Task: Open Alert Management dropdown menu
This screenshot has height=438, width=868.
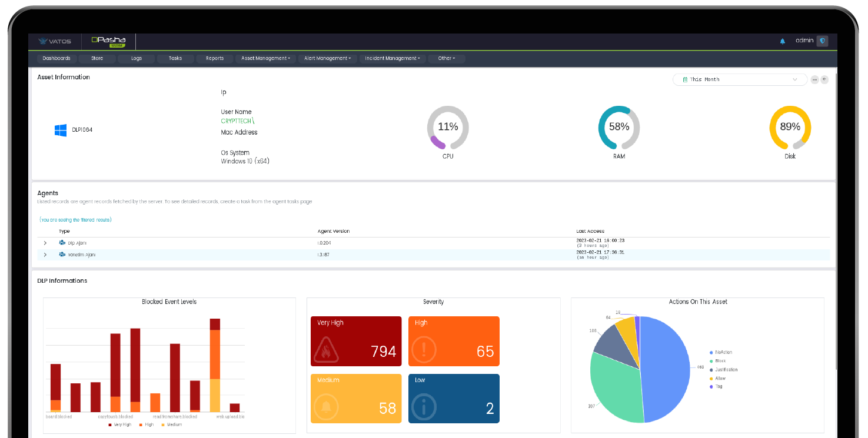Action: click(x=328, y=58)
